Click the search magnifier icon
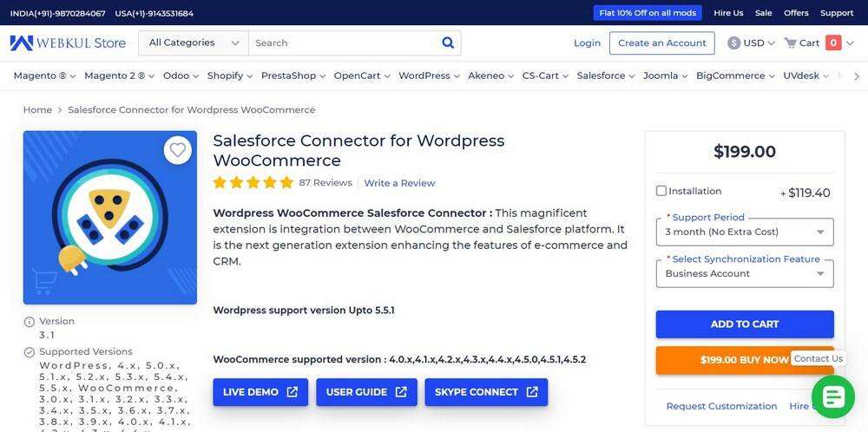This screenshot has height=432, width=868. point(448,43)
